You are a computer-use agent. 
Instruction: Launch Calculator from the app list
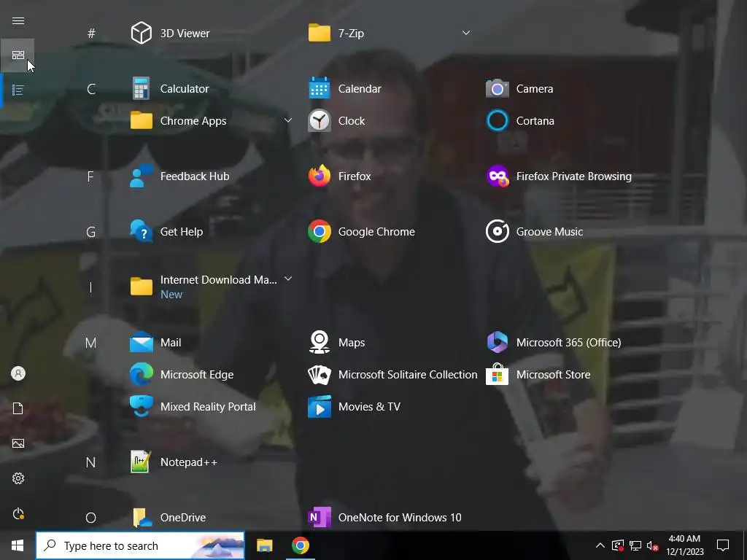coord(141,88)
